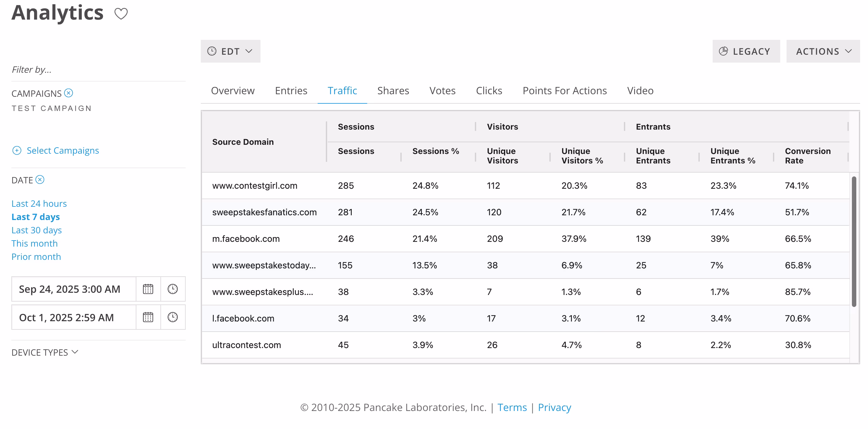868x429 pixels.
Task: Open the Actions dropdown menu
Action: pos(823,51)
